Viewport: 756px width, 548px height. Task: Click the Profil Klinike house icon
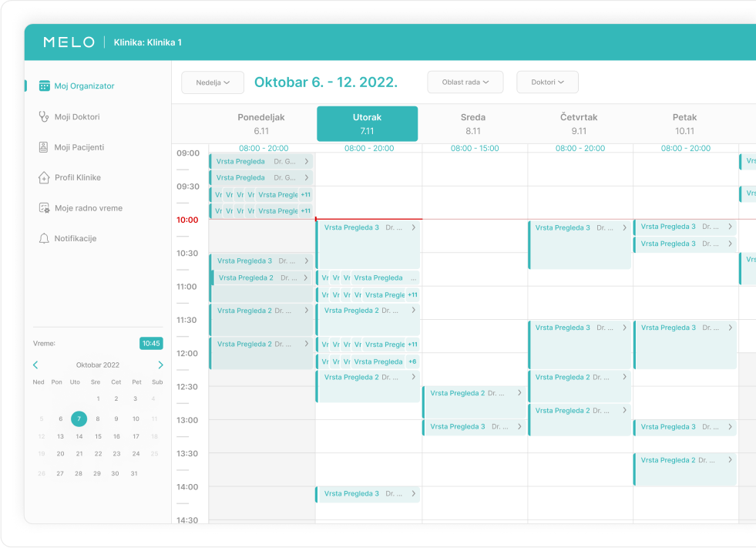pyautogui.click(x=44, y=178)
